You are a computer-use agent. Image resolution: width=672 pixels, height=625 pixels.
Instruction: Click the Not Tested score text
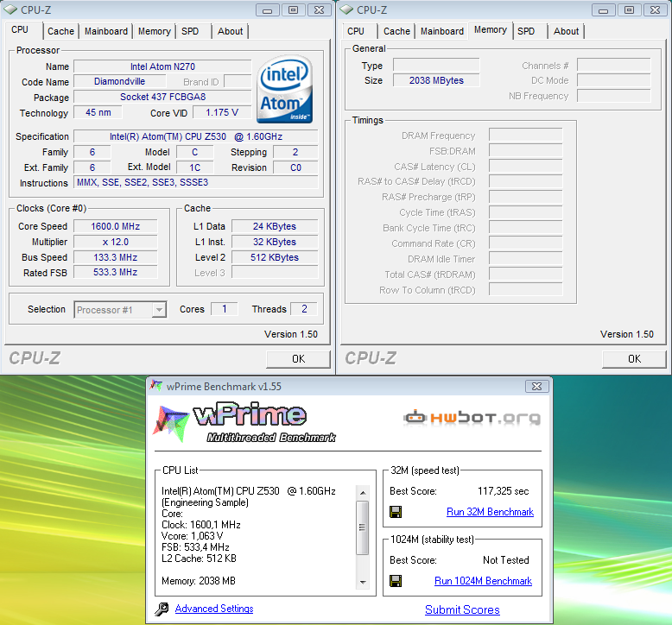[x=505, y=560]
